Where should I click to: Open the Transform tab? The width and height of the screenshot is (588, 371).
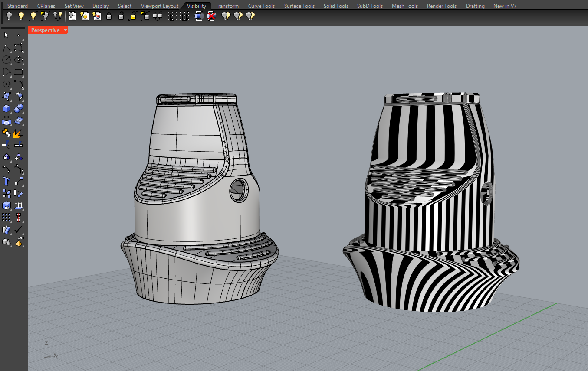(x=227, y=6)
